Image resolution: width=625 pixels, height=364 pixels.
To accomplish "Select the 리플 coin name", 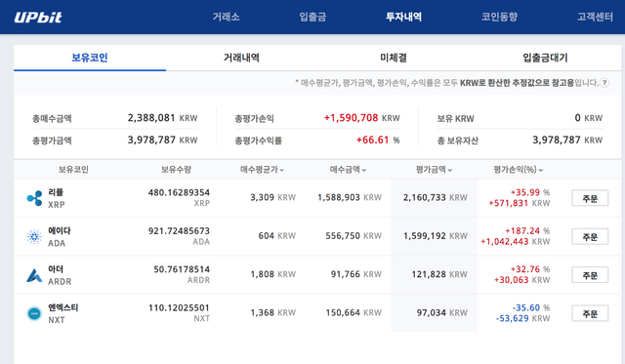I will tap(56, 192).
